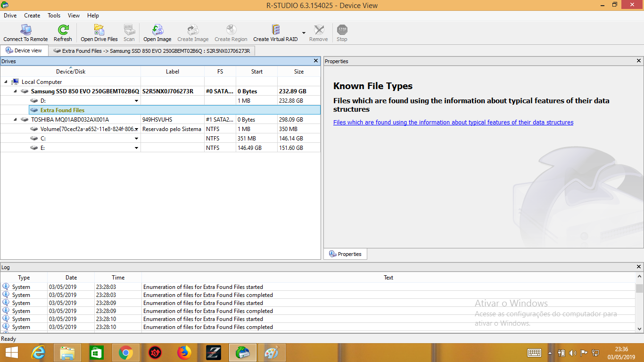Sort by the FS column header
Image resolution: width=644 pixels, height=362 pixels.
coord(220,71)
